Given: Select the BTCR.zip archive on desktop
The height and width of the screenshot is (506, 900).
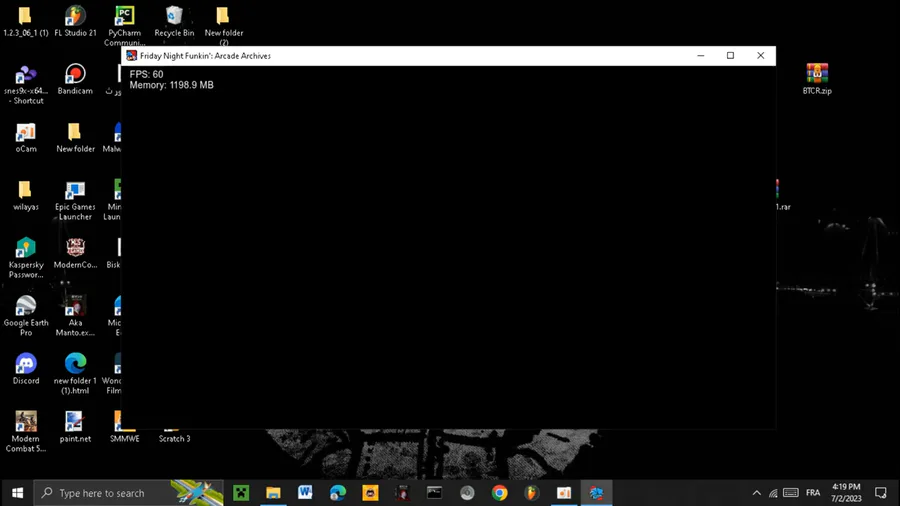Looking at the screenshot, I should [x=817, y=79].
